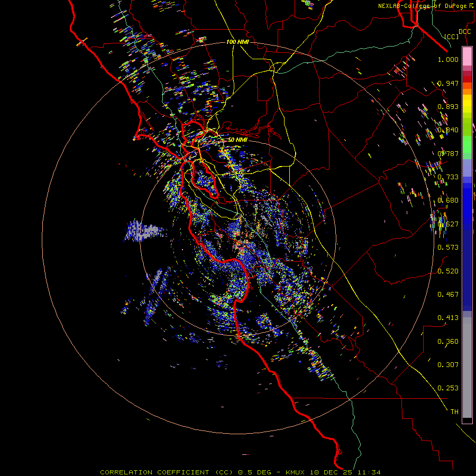The width and height of the screenshot is (476, 476).
Task: Click the gray-blue offshore echo patch west of the coast
Action: tap(144, 231)
